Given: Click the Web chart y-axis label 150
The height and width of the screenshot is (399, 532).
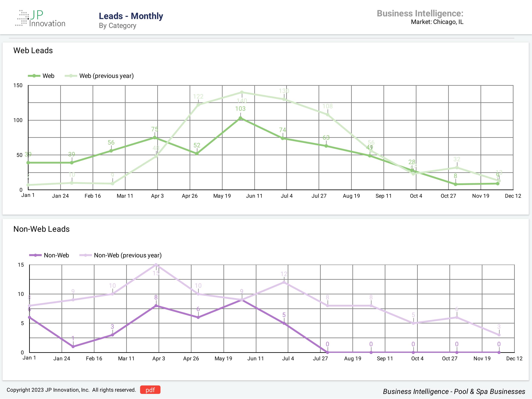Looking at the screenshot, I should tap(18, 85).
